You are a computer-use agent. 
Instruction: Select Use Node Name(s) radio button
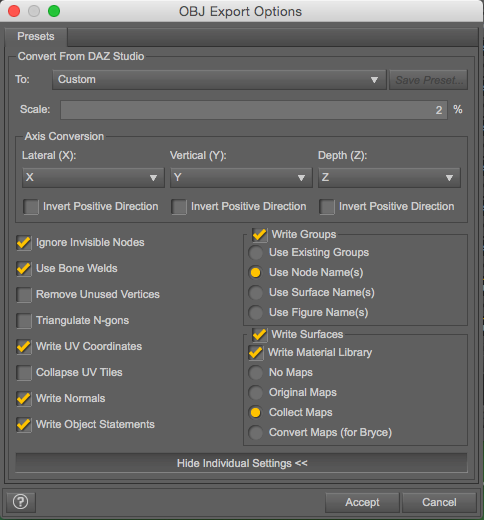(x=256, y=273)
